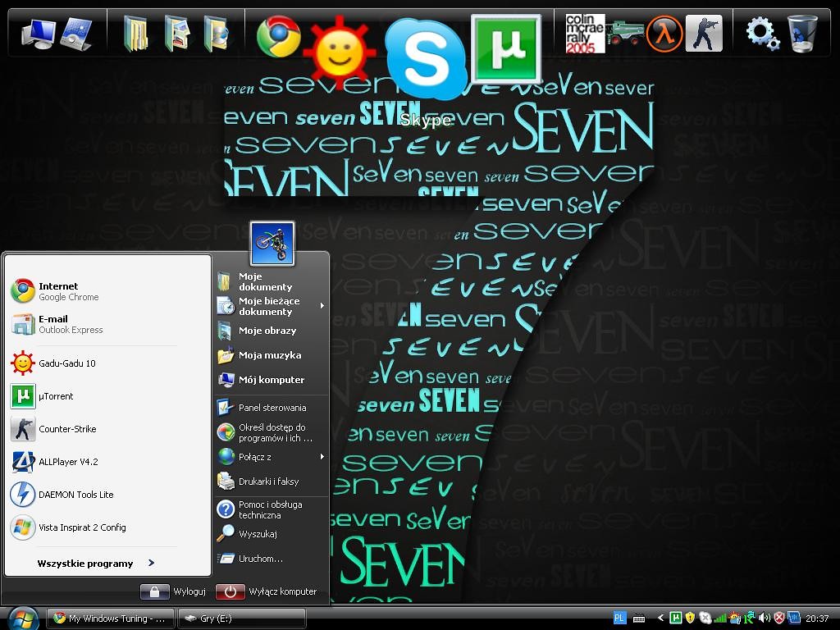The image size is (840, 630).
Task: Open DAEMON Tools Lite in the Start menu
Action: (x=107, y=495)
